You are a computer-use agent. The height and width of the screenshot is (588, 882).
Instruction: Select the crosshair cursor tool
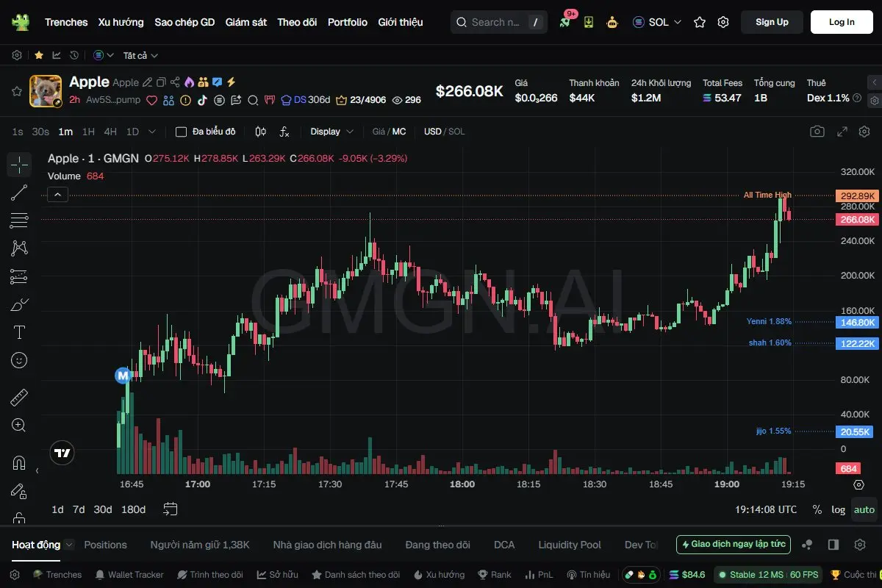pos(19,165)
